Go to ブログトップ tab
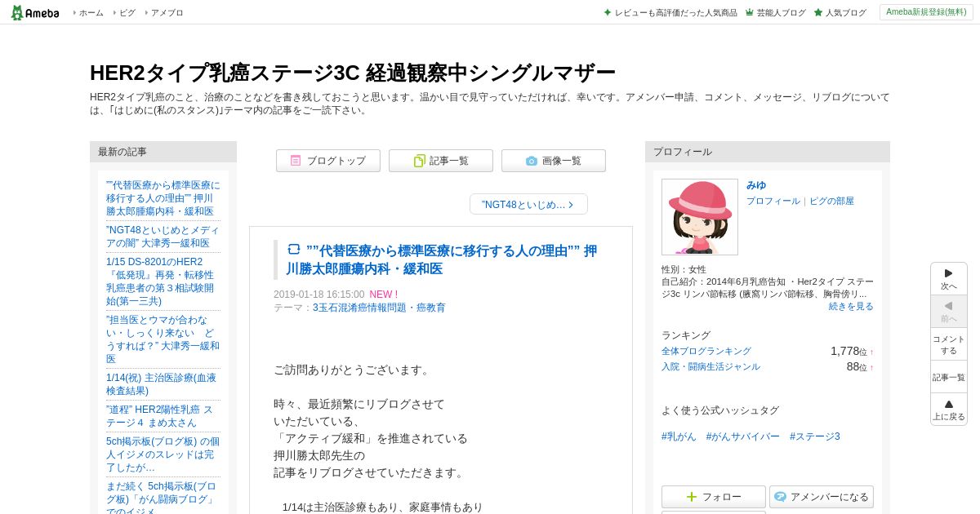Viewport: 980px width, 514px height. [328, 161]
